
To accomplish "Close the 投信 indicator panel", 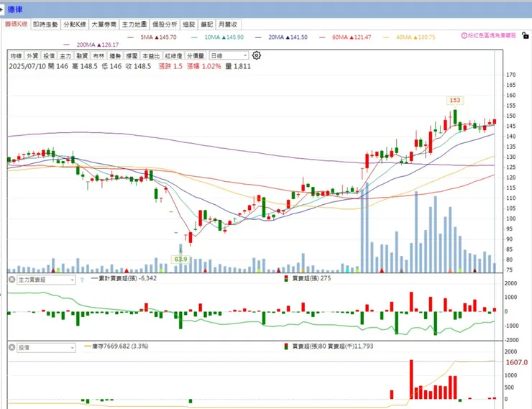I will (x=12, y=347).
